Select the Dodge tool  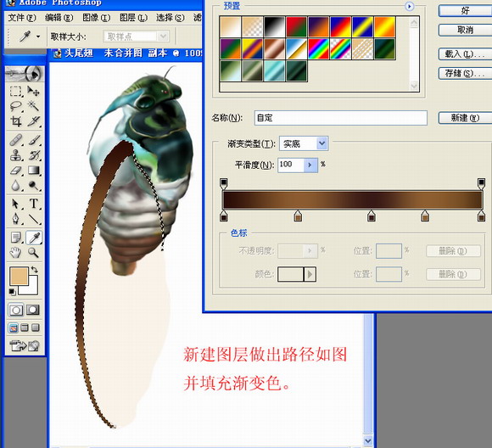pos(33,186)
